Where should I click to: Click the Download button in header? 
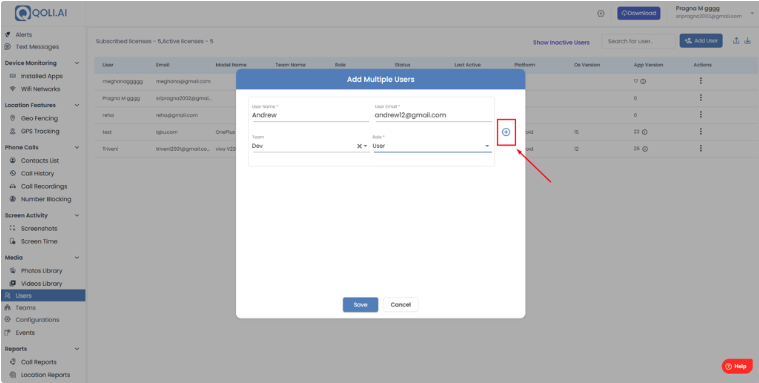tap(638, 13)
